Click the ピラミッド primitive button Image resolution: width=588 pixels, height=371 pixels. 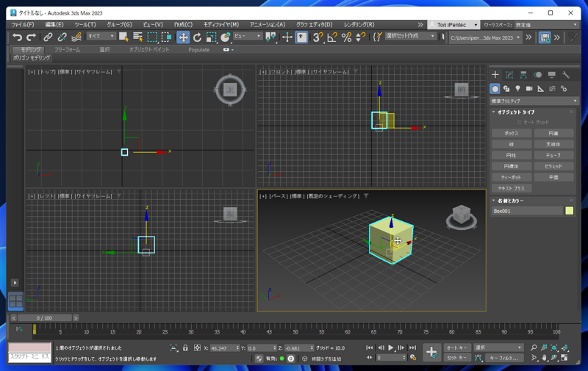[x=554, y=166]
